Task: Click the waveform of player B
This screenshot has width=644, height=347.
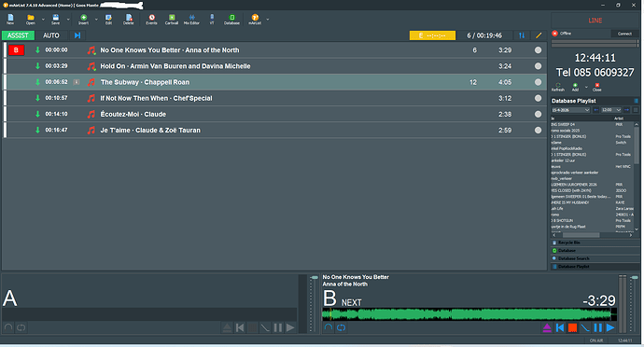Action: (x=469, y=314)
